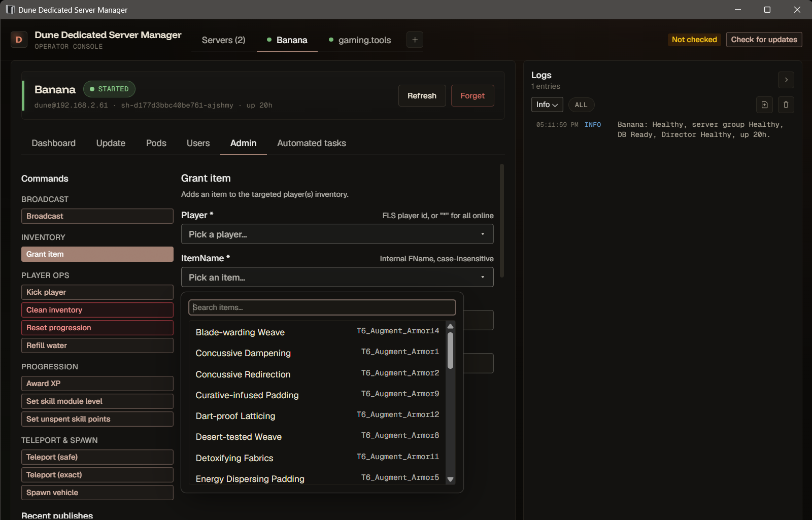
Task: Switch to the gaming.tools server tab
Action: pos(360,40)
